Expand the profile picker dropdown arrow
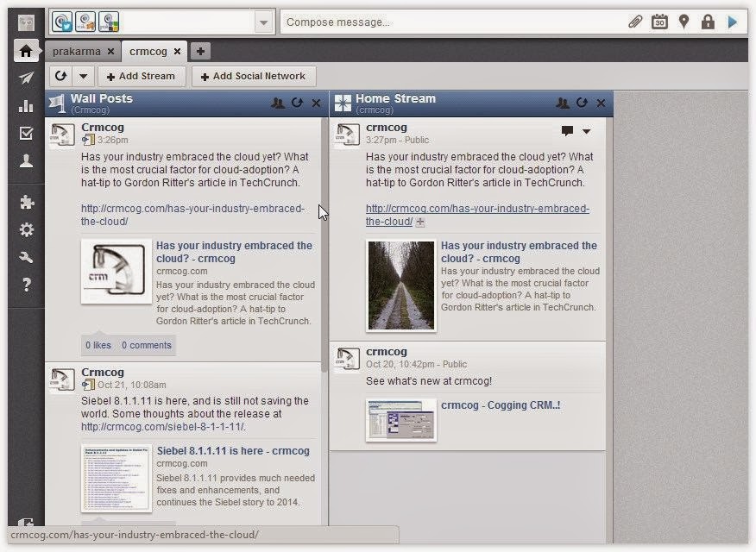Viewport: 756px width, 552px height. pos(263,22)
